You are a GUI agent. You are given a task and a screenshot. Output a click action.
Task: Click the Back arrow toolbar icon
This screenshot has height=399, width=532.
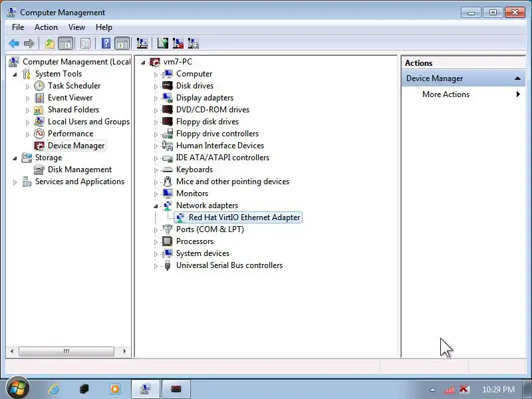[14, 43]
